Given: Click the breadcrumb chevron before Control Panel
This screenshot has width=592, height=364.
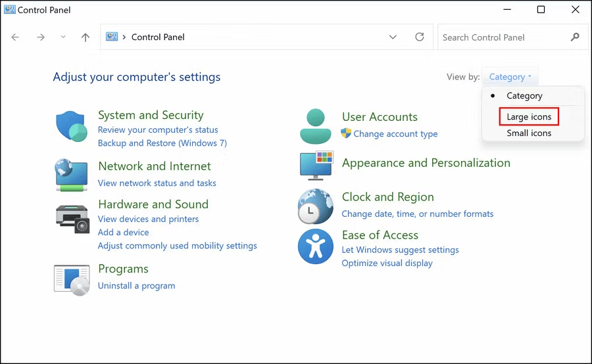Looking at the screenshot, I should point(124,37).
